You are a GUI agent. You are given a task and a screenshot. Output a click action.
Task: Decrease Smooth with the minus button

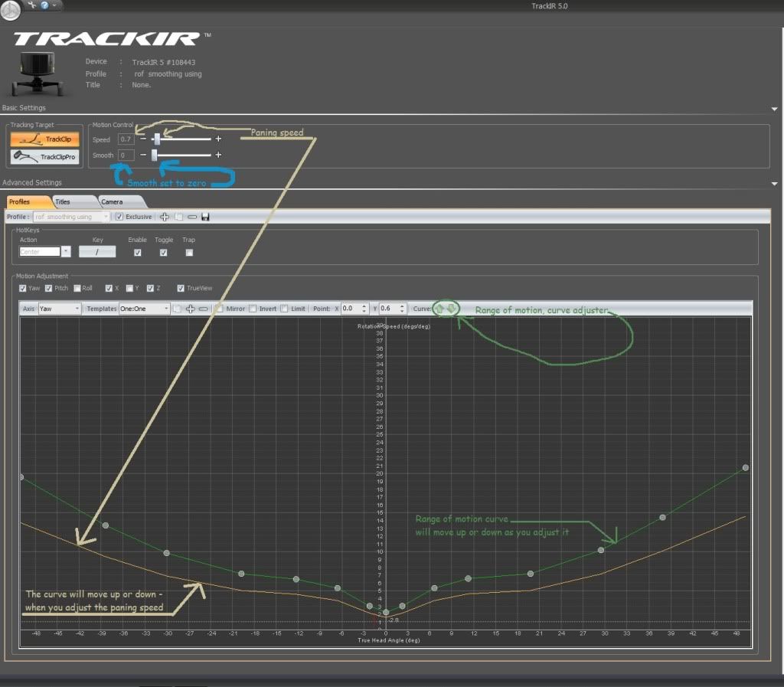point(143,155)
